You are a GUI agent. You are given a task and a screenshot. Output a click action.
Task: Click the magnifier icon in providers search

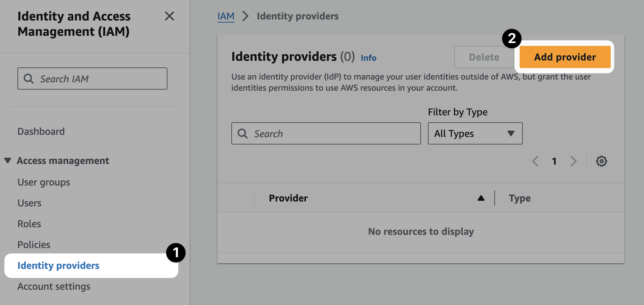pos(242,134)
